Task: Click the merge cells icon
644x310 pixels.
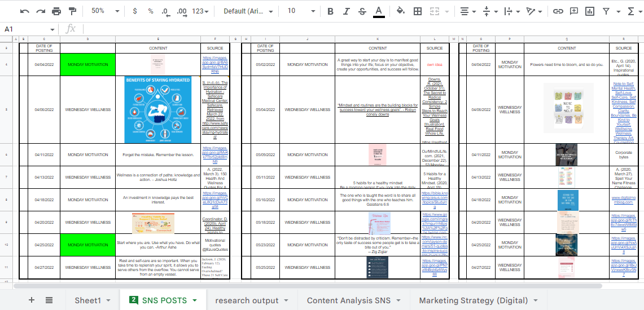Action: click(x=435, y=11)
